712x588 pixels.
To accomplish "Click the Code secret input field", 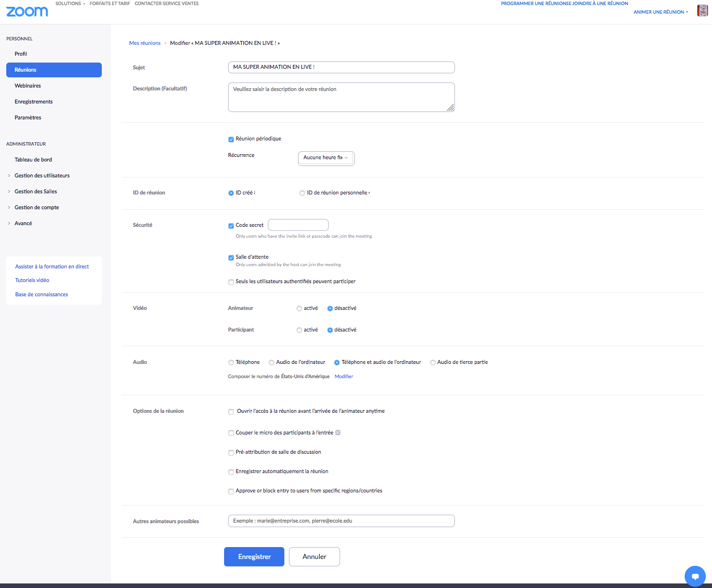I will [298, 225].
